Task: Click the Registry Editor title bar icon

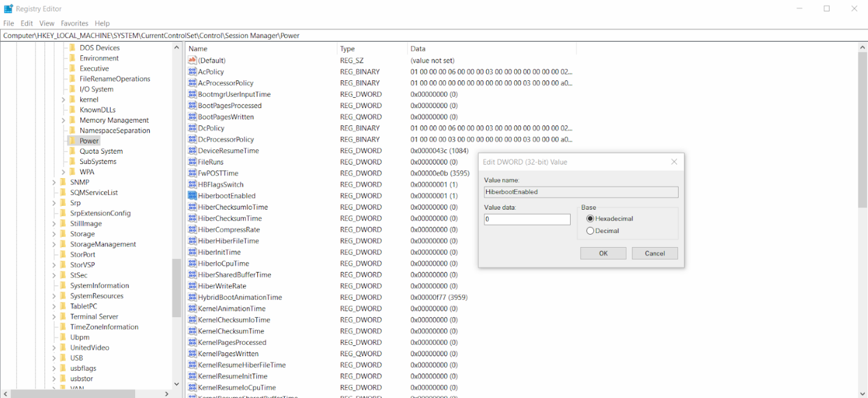Action: pyautogui.click(x=8, y=8)
